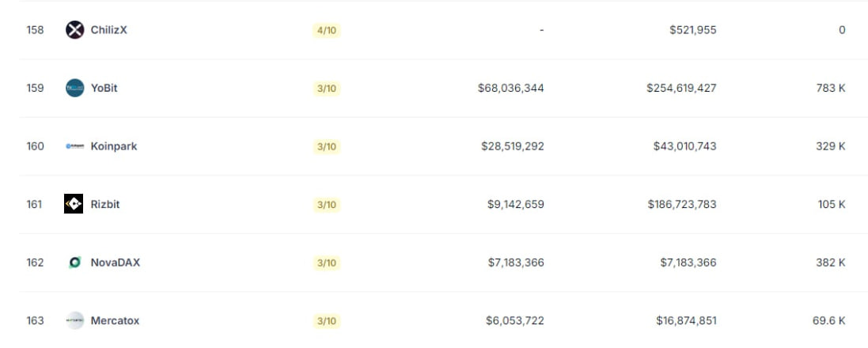Click Rizbit's 3/10 trust score badge
The height and width of the screenshot is (348, 868).
[x=327, y=205]
